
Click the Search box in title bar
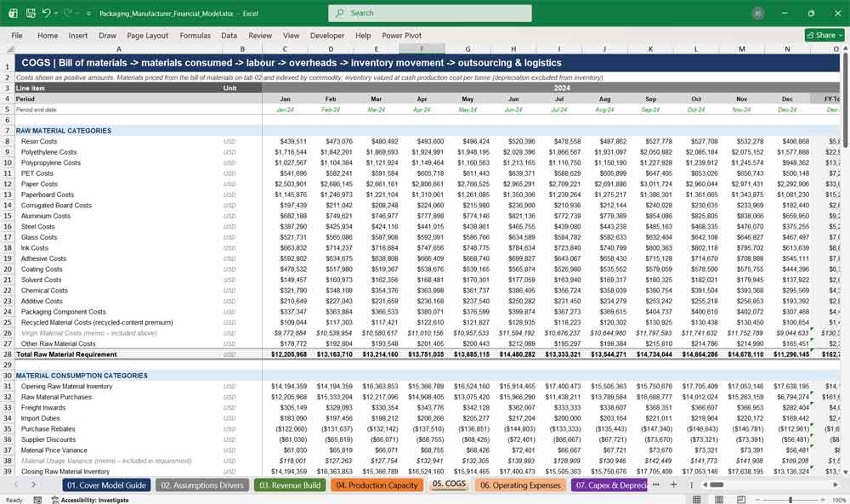[x=430, y=13]
